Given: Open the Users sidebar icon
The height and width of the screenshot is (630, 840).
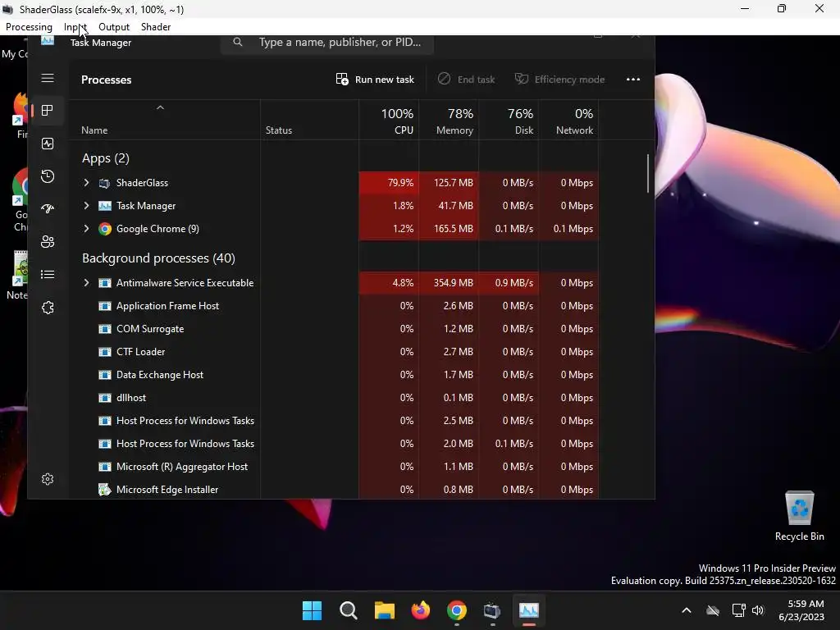Looking at the screenshot, I should (47, 242).
